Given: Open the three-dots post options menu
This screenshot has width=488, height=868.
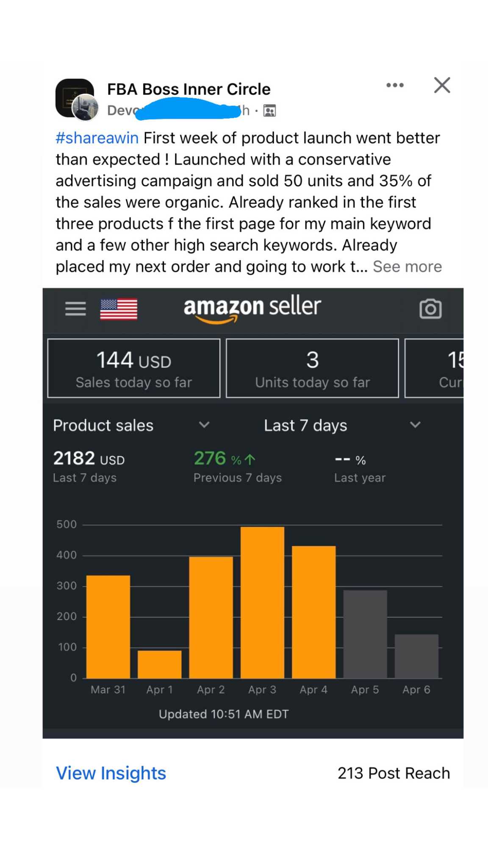Looking at the screenshot, I should click(x=394, y=85).
